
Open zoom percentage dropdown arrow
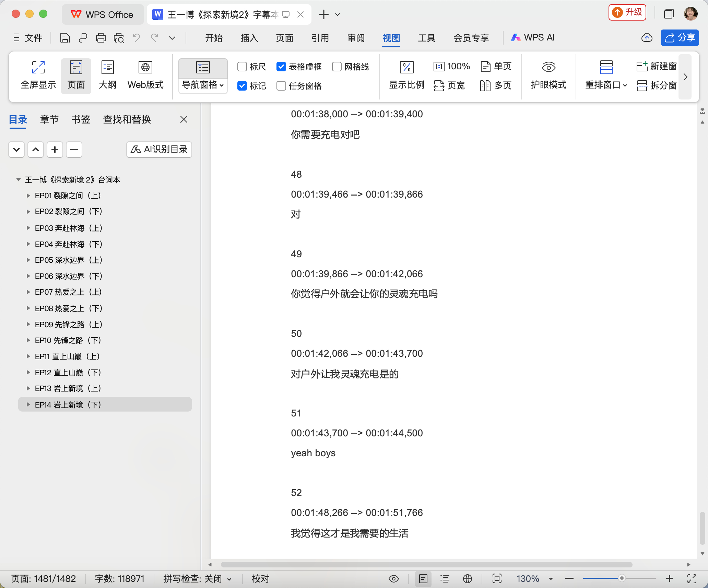click(x=551, y=579)
